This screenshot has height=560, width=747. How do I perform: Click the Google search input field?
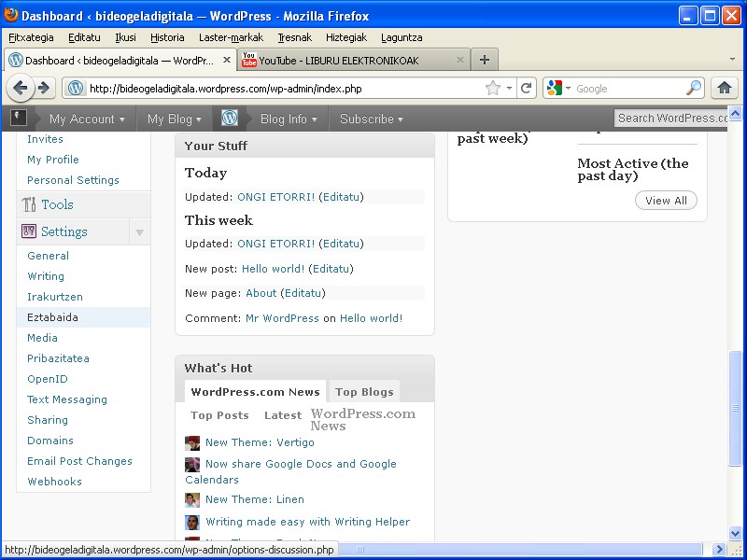[x=628, y=89]
